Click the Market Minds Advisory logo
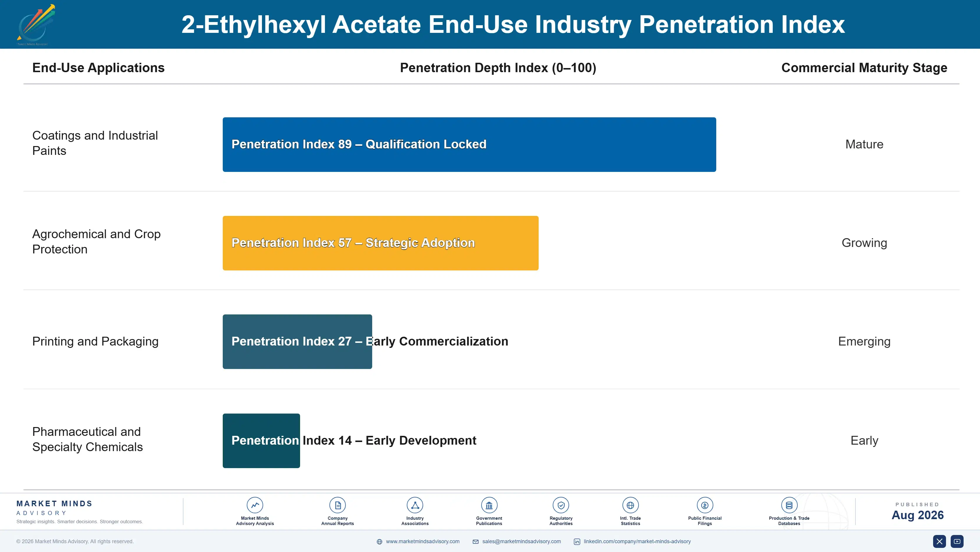980x552 pixels. [x=36, y=25]
